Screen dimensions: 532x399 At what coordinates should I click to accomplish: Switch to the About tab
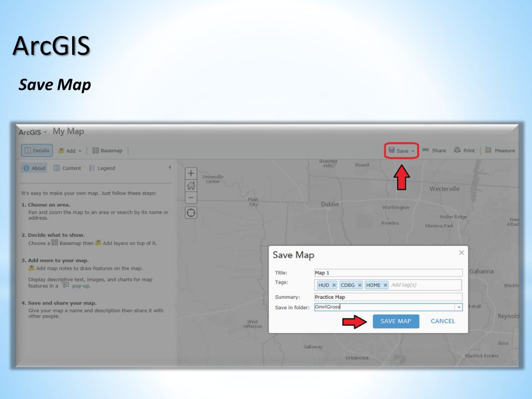pyautogui.click(x=34, y=168)
